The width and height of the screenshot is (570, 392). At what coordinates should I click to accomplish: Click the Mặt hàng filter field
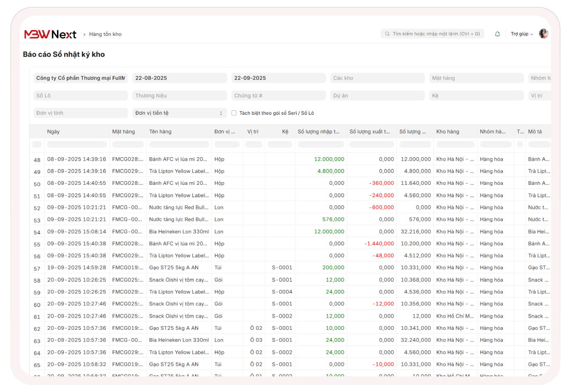(476, 78)
